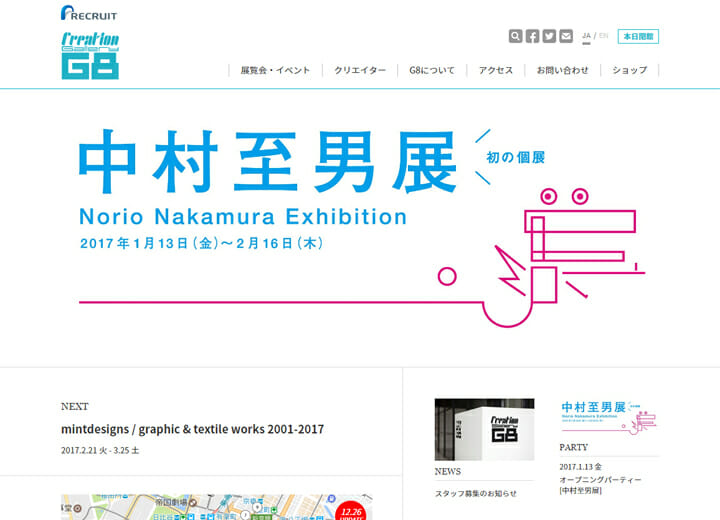This screenshot has width=720, height=520.
Task: Open the Twitter icon link
Action: 549,36
